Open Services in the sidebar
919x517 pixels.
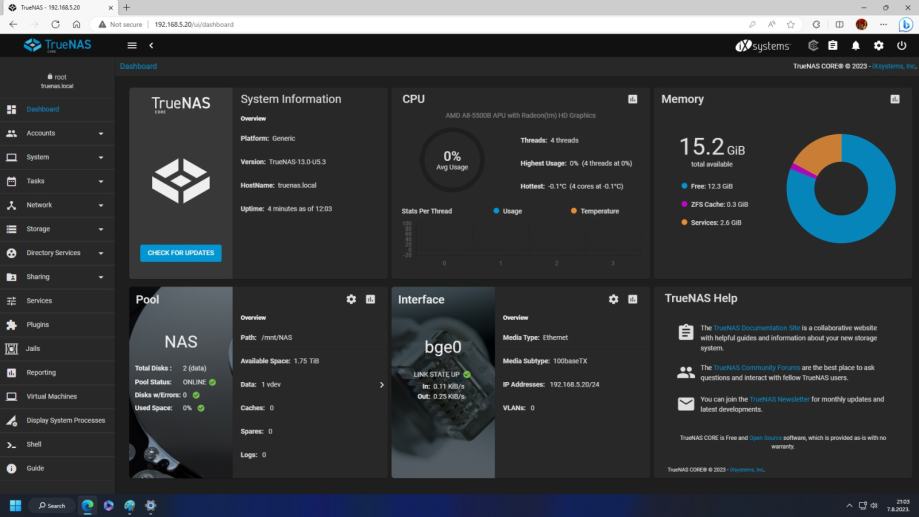(57, 301)
